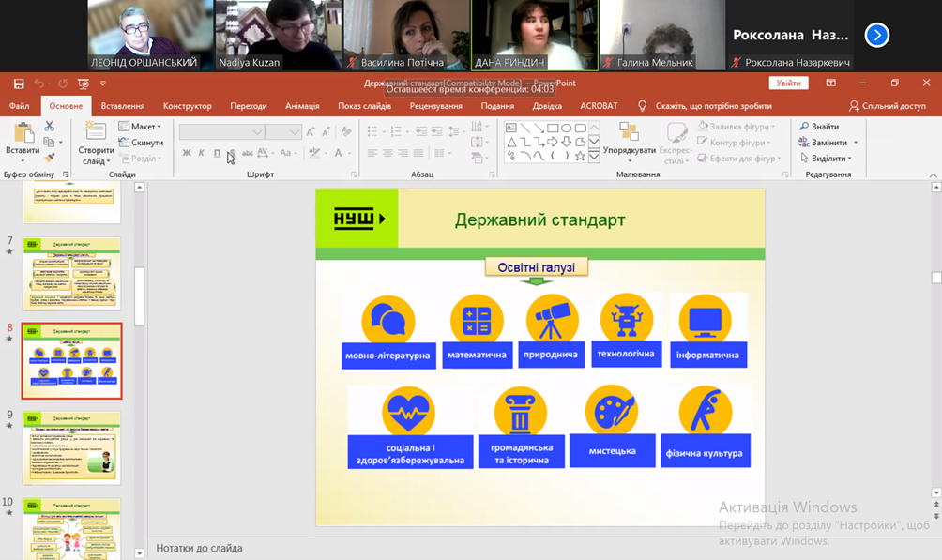Toggle bold formatting (Ж)
942x560 pixels.
(187, 153)
